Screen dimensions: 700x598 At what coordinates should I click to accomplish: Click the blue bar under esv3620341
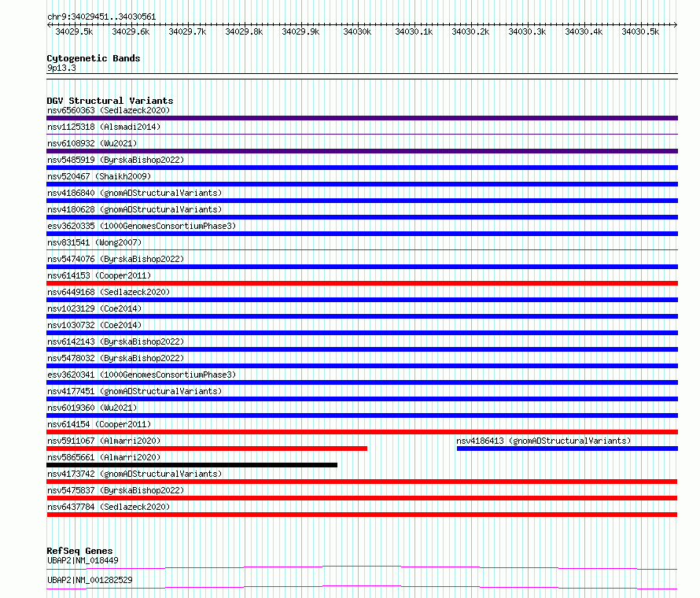(362, 382)
